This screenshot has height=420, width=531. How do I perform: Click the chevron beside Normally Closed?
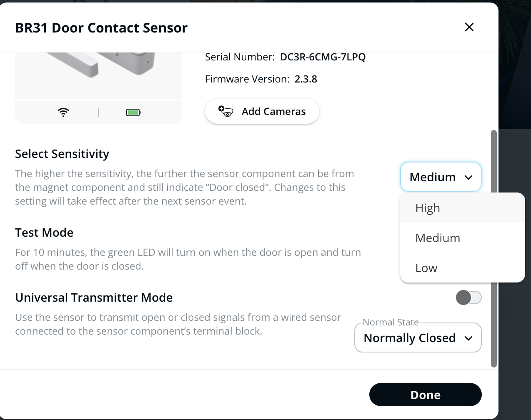pos(468,338)
